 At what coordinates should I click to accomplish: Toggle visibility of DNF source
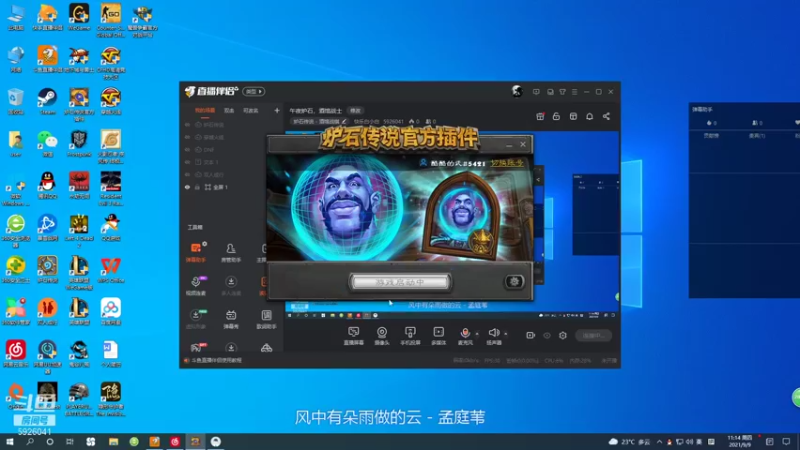[187, 149]
